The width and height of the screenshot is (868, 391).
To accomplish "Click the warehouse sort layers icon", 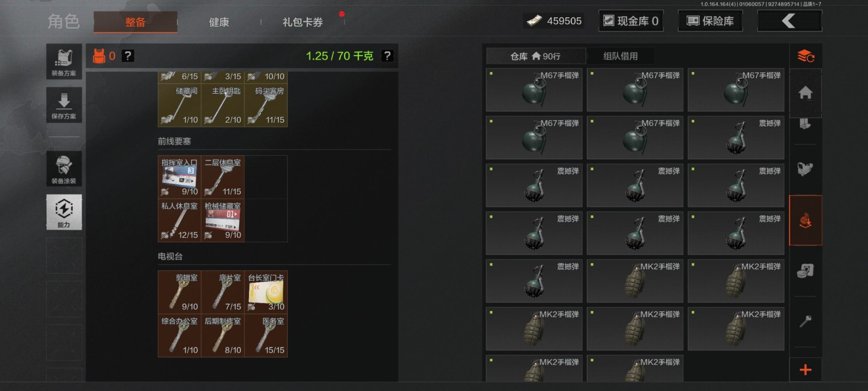I will (805, 56).
